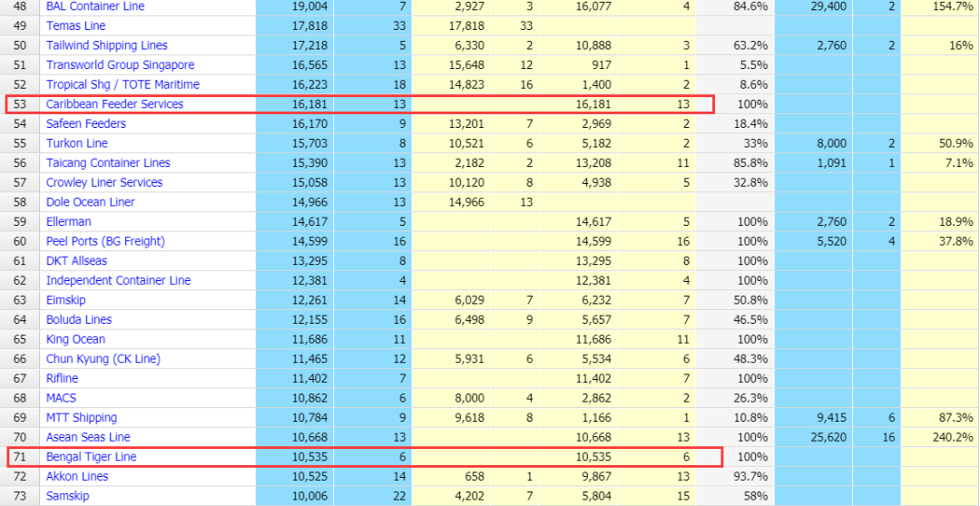Select chartered TEU value 917
980x506 pixels.
tap(602, 65)
